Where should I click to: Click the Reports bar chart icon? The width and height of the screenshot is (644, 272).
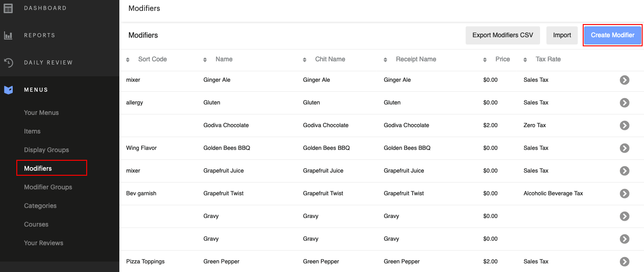click(8, 35)
